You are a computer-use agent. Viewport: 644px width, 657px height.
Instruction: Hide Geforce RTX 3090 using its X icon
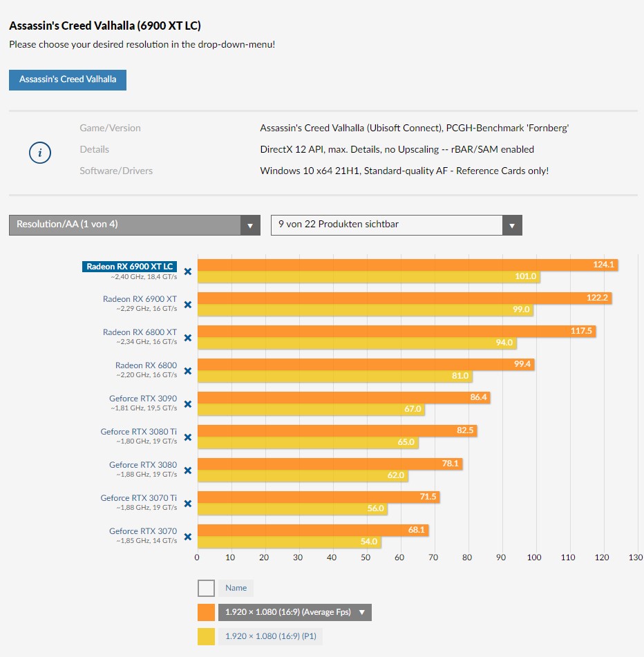tap(187, 404)
